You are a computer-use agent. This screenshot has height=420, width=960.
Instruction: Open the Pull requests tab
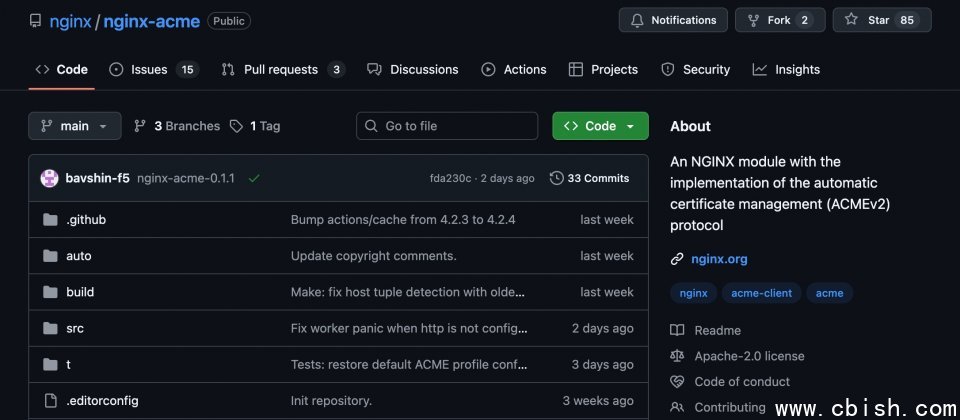(x=283, y=70)
